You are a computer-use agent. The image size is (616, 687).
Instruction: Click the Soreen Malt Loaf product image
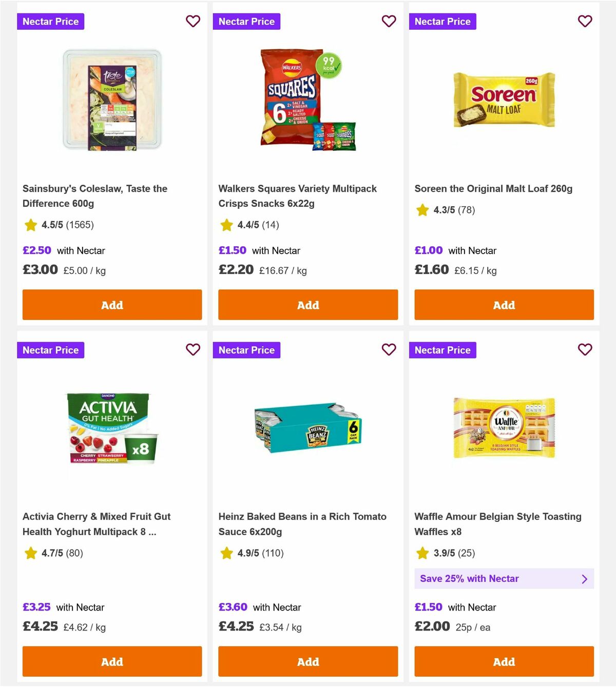504,100
